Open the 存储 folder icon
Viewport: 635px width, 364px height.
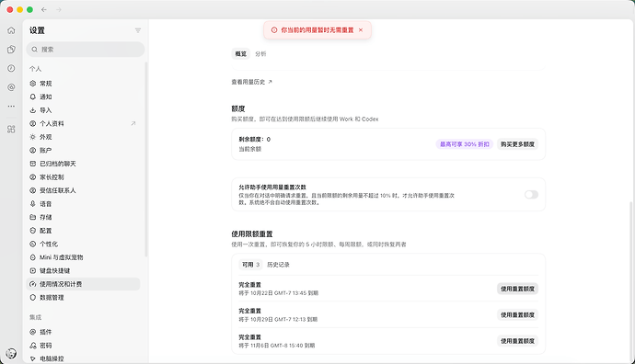[33, 217]
